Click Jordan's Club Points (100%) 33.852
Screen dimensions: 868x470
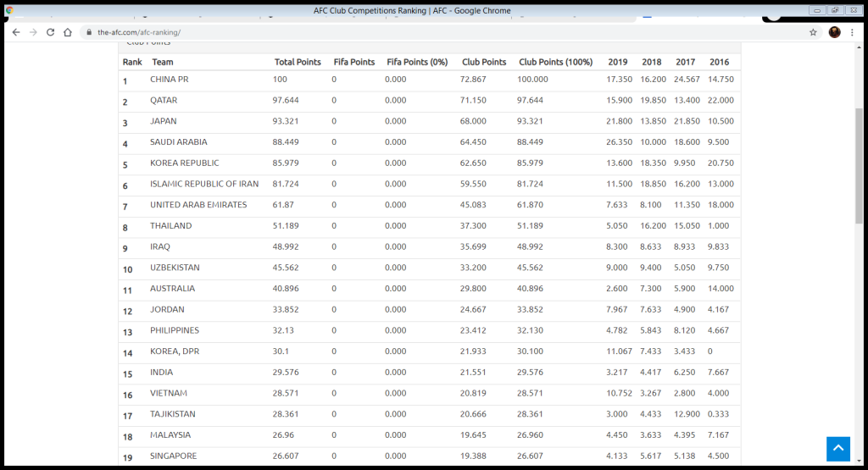point(531,310)
